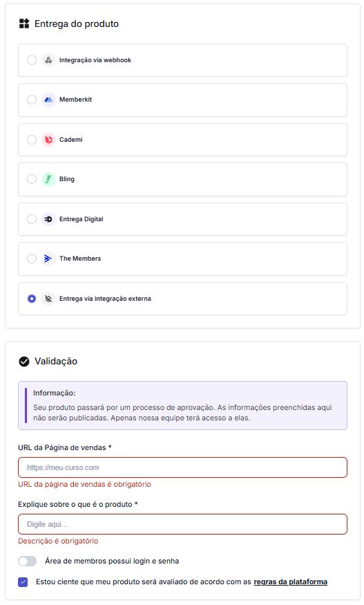Image resolution: width=364 pixels, height=605 pixels.
Task: Click the Validação checkmark badge icon
Action: [x=24, y=362]
